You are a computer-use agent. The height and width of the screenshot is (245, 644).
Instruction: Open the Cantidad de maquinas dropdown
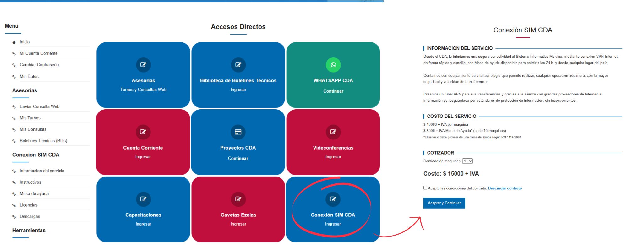coord(467,161)
